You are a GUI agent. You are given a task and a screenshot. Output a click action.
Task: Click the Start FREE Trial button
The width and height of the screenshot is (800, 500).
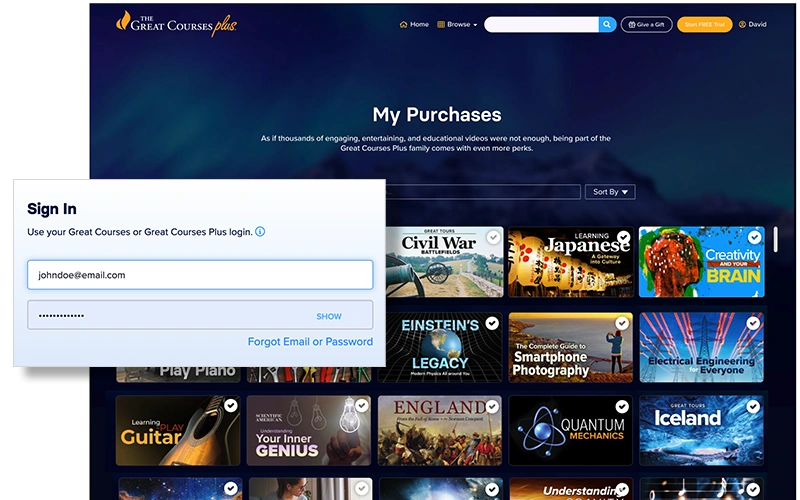click(705, 24)
